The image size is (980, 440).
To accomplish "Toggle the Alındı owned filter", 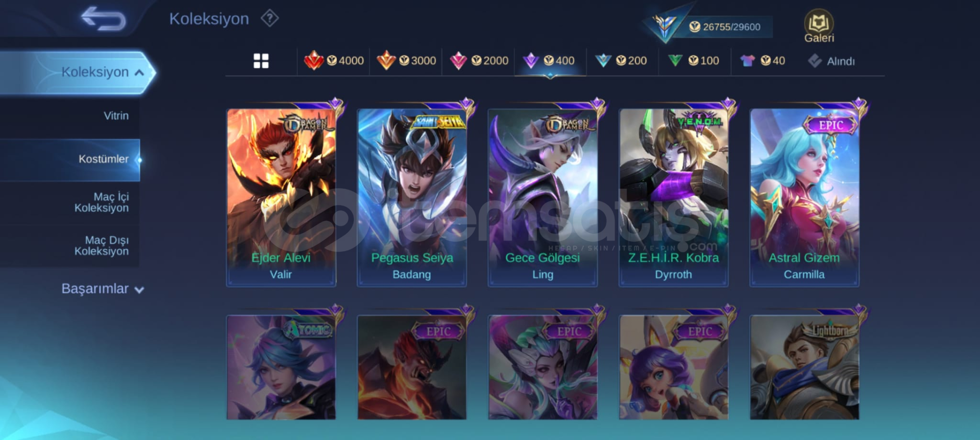I will click(x=831, y=61).
